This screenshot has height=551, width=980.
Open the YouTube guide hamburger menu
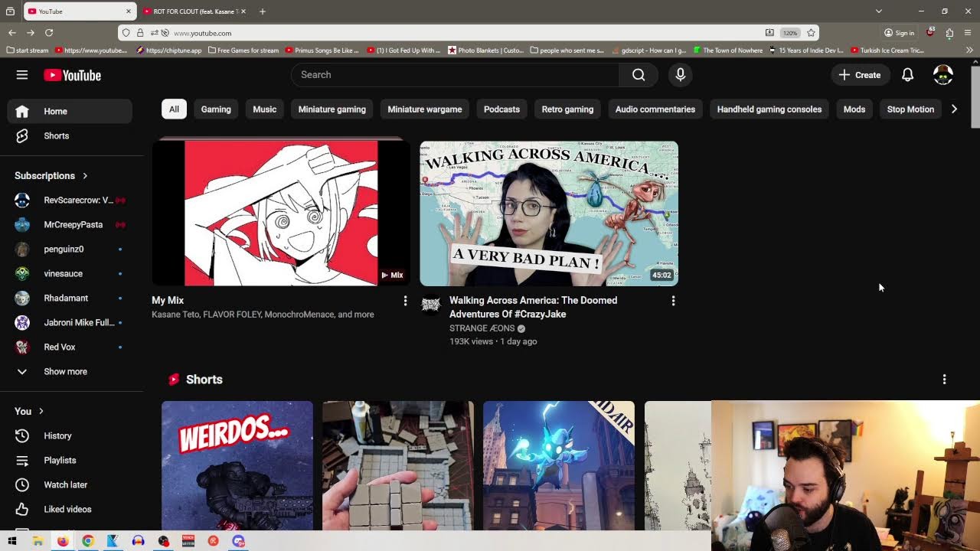pos(22,75)
